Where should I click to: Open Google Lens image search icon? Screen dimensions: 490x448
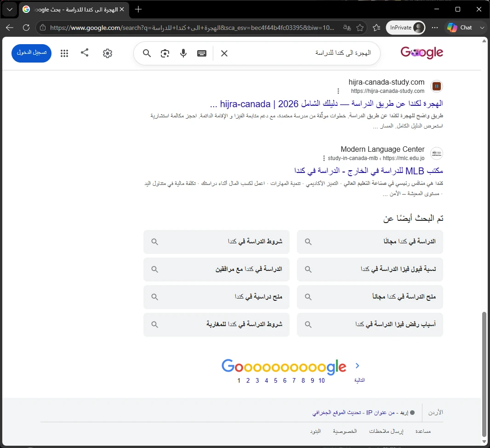click(x=165, y=53)
